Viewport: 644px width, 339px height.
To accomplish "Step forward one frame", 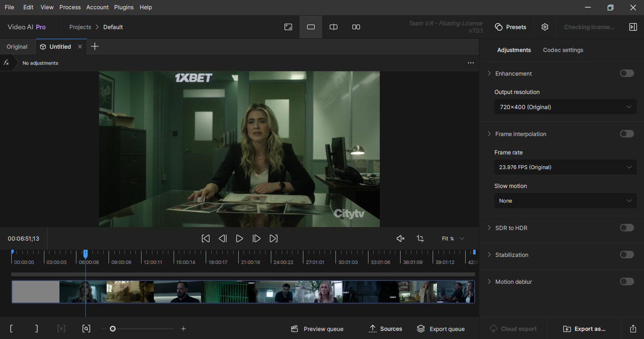I will click(257, 238).
